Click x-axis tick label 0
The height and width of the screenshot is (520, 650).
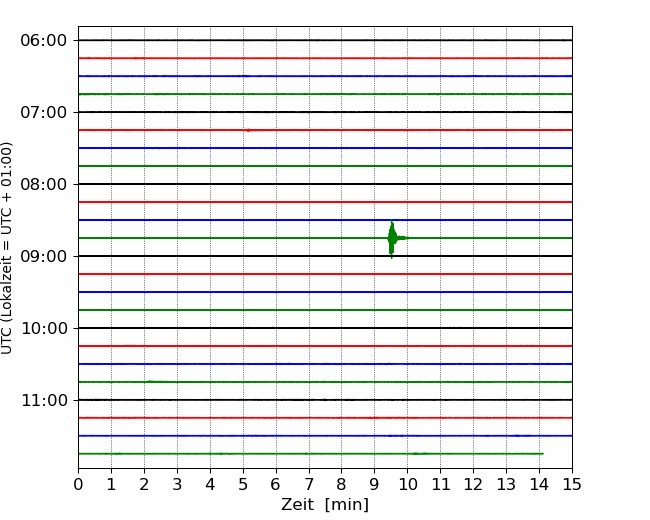(78, 484)
